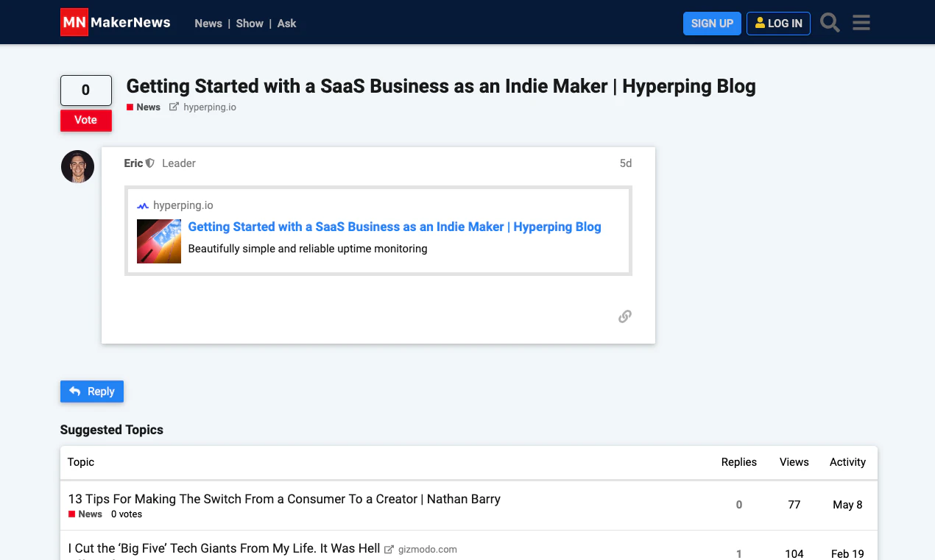Click the May 8 activity date
Image resolution: width=935 pixels, height=560 pixels.
848,505
